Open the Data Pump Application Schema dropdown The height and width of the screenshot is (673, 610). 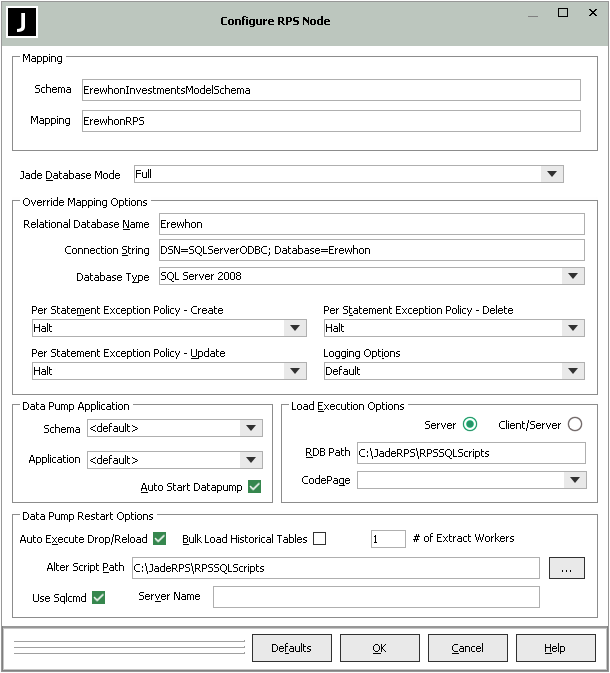(251, 428)
